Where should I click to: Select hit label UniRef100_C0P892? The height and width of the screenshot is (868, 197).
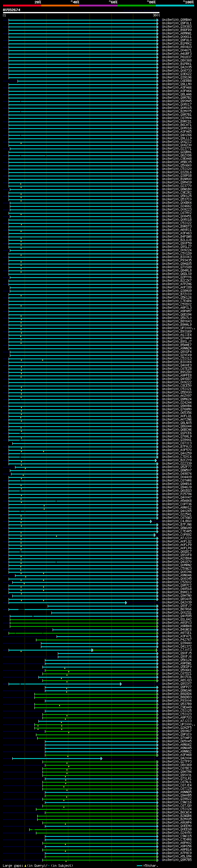click(x=177, y=535)
